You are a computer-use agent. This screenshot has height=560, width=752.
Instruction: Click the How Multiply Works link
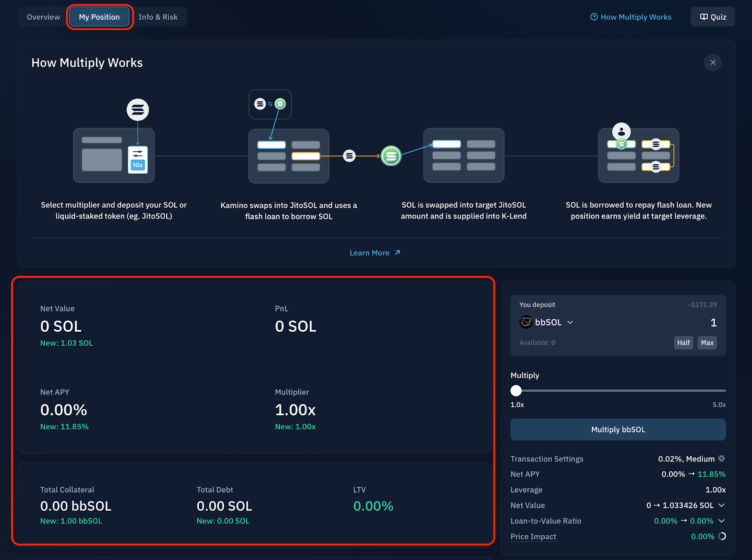click(x=631, y=17)
